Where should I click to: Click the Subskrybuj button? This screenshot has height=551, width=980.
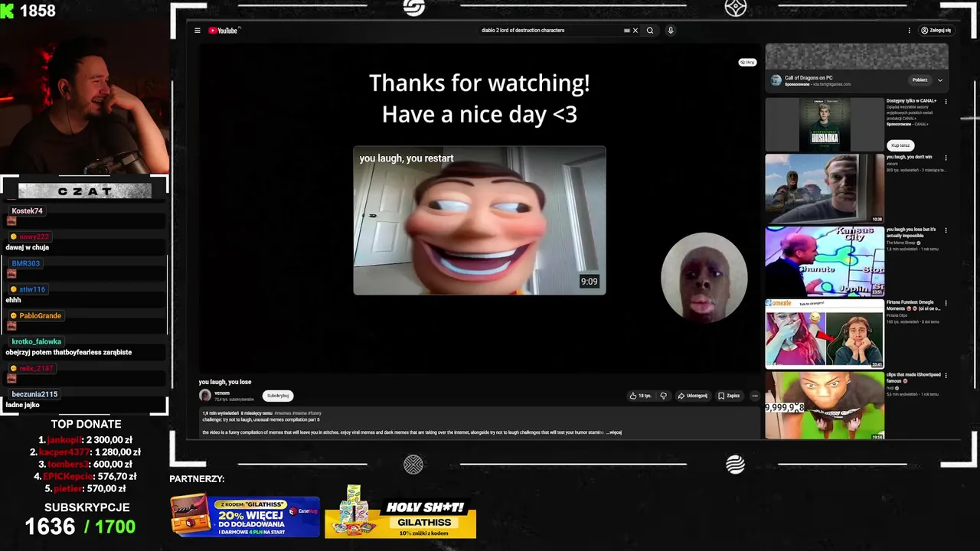click(x=278, y=396)
